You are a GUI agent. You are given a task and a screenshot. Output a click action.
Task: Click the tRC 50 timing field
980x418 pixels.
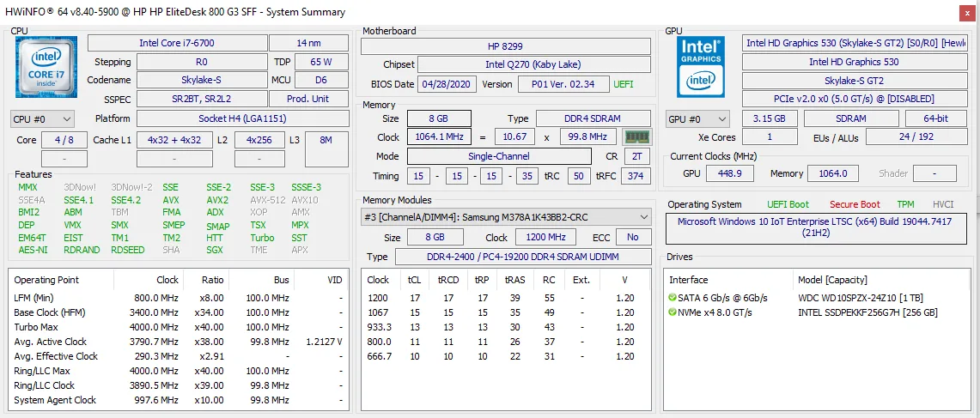point(579,176)
